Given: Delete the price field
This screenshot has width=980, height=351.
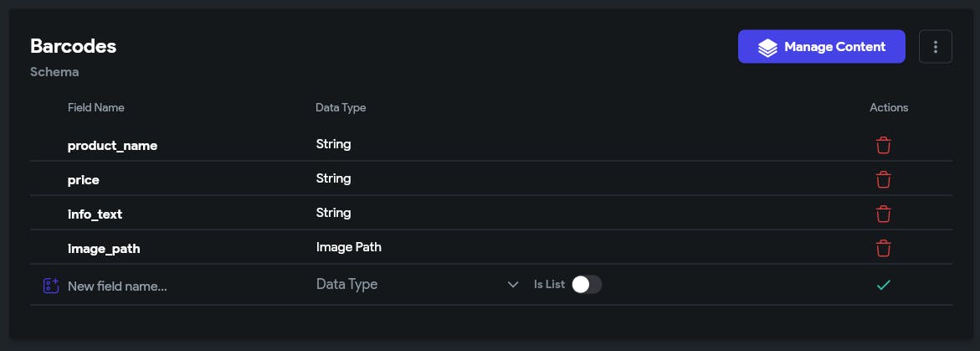Looking at the screenshot, I should (x=883, y=179).
